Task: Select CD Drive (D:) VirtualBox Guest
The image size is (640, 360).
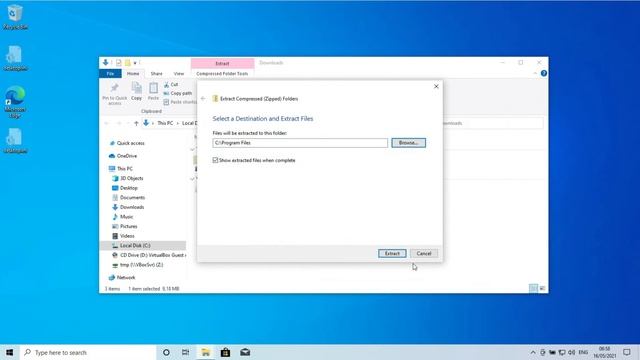Action: click(149, 255)
